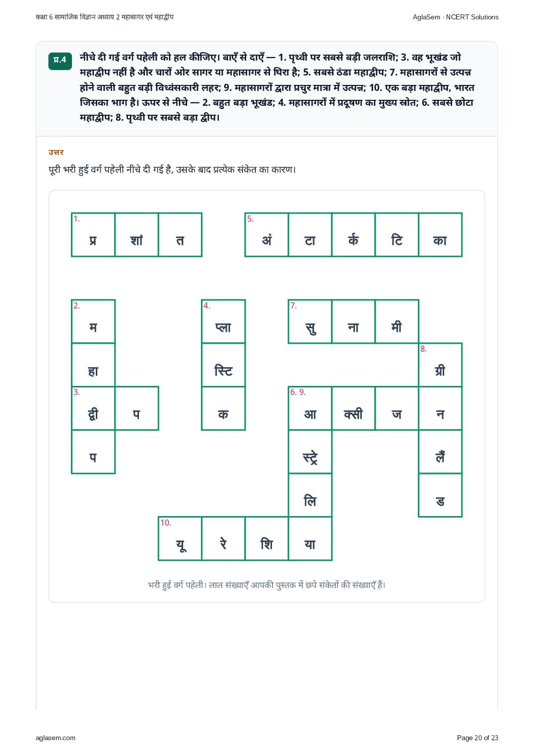This screenshot has height=756, width=534.
Task: Select the crossword cell containing शि
Action: click(267, 539)
